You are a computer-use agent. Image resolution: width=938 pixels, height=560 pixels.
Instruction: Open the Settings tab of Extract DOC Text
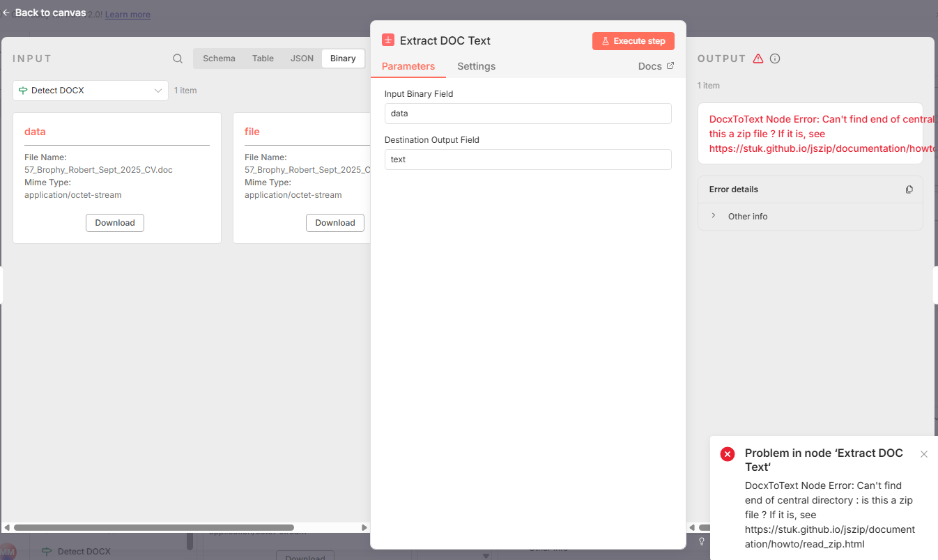476,66
